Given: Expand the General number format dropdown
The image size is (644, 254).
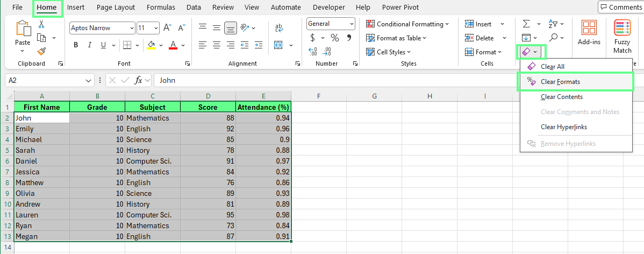Looking at the screenshot, I should click(x=352, y=24).
